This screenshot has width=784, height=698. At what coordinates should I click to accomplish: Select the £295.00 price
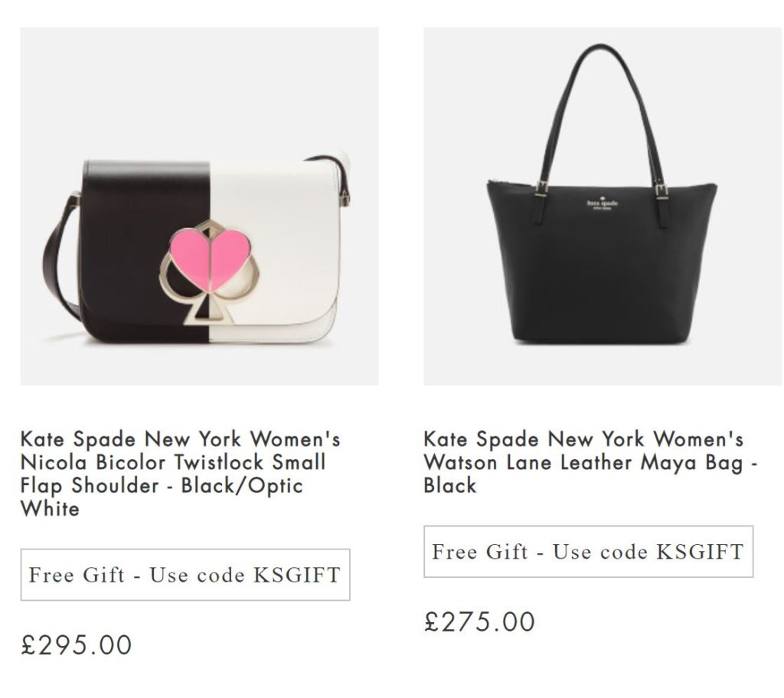pos(76,645)
